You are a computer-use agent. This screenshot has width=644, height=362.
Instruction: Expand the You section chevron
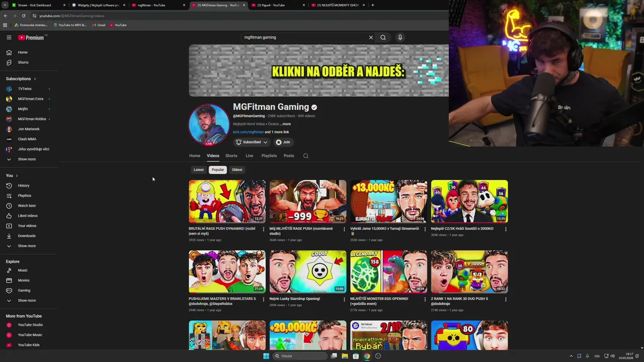click(x=17, y=175)
